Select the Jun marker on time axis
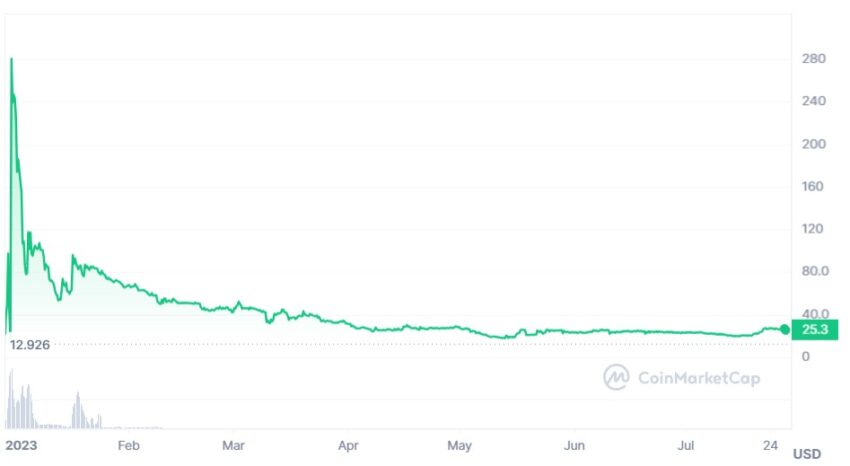This screenshot has height=466, width=850. click(574, 445)
